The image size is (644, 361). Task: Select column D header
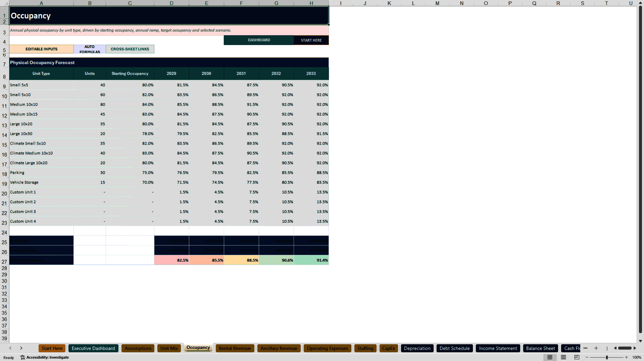point(171,3)
